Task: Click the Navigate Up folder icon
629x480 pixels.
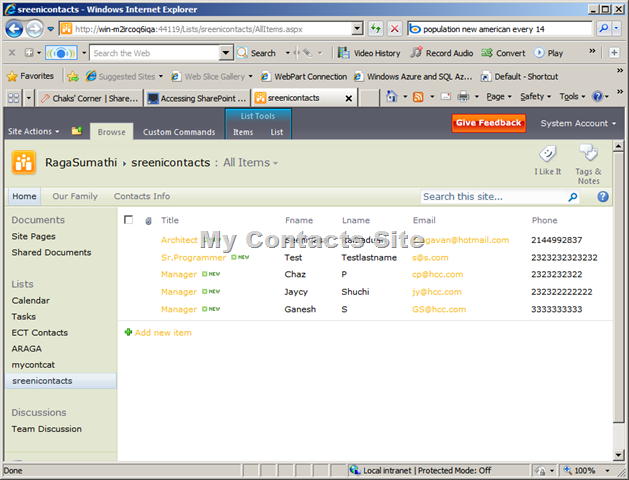Action: click(77, 131)
